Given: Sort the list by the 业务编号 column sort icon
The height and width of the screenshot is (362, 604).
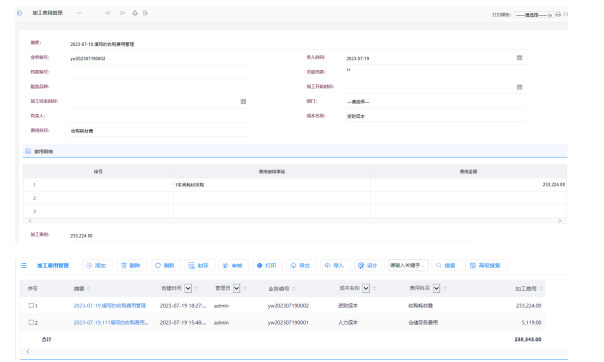Looking at the screenshot, I should (294, 289).
